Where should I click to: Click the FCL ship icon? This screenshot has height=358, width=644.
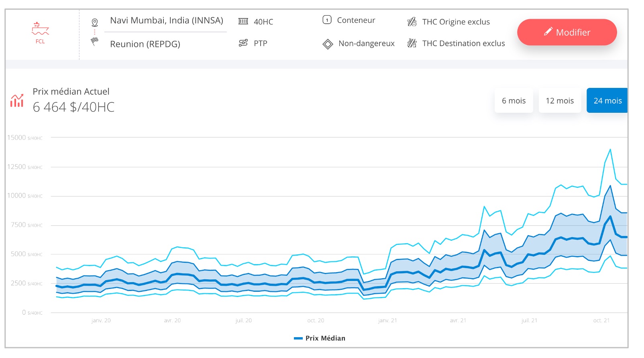click(x=40, y=29)
